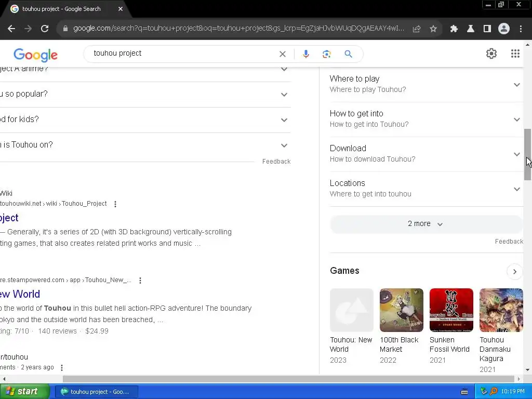This screenshot has width=532, height=399.
Task: Go back with the browser back arrow
Action: 11,29
